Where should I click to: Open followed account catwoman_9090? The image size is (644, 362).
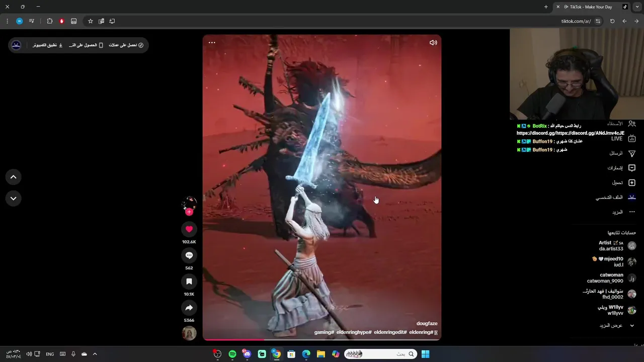click(x=611, y=278)
